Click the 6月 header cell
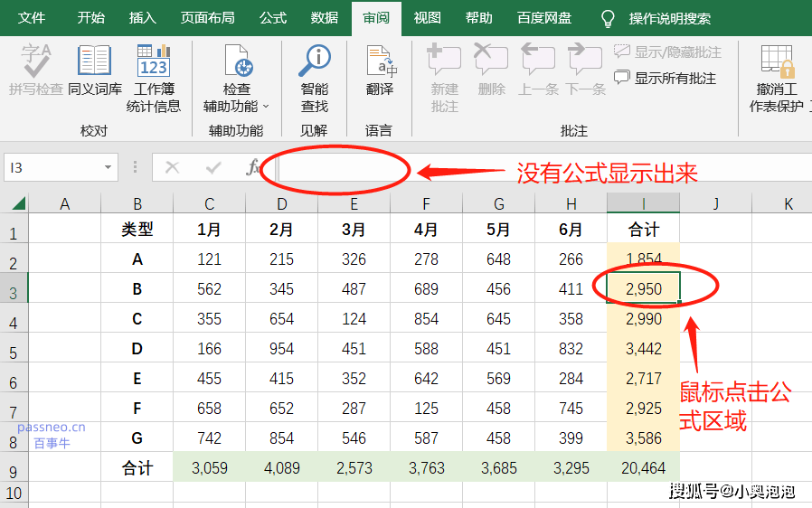 [x=571, y=229]
